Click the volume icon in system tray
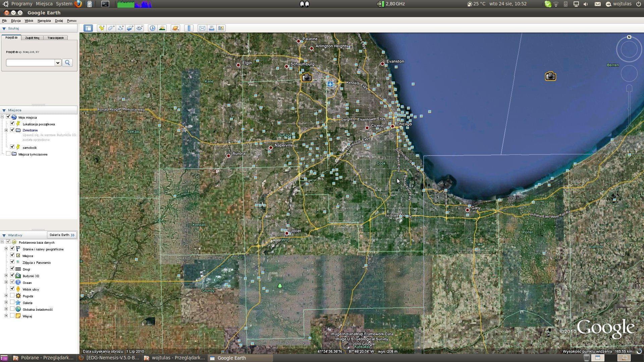 586,4
